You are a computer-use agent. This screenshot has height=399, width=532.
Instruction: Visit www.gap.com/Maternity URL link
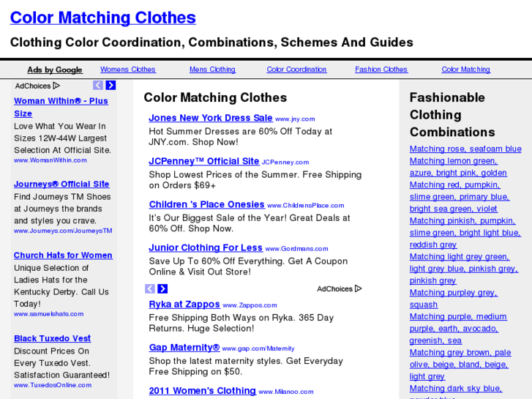click(x=258, y=348)
